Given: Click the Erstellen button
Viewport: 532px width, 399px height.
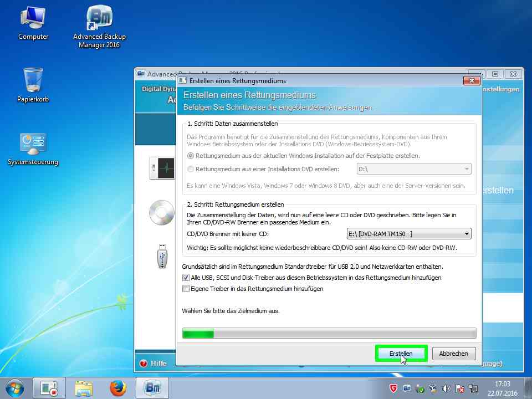Looking at the screenshot, I should [401, 354].
